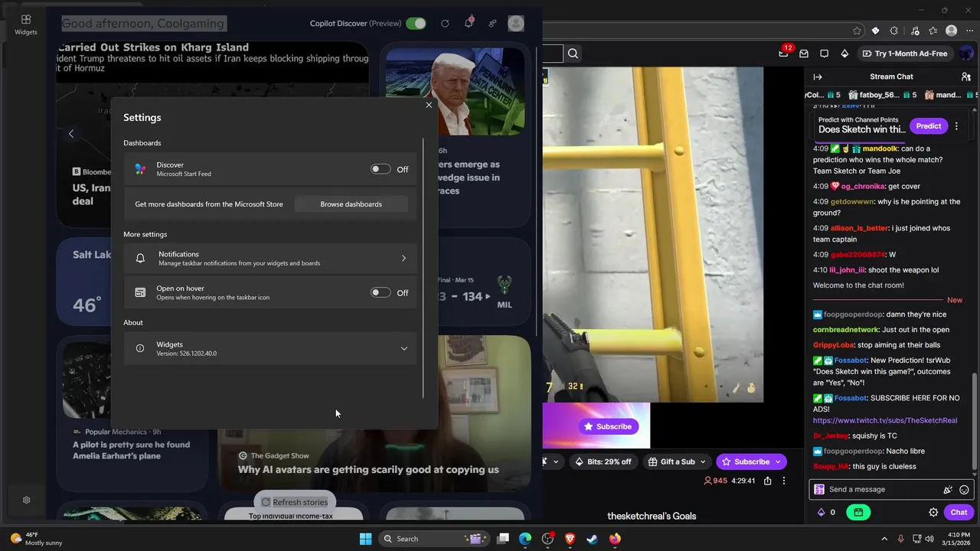Click the Bits balance diamond icon

822,513
